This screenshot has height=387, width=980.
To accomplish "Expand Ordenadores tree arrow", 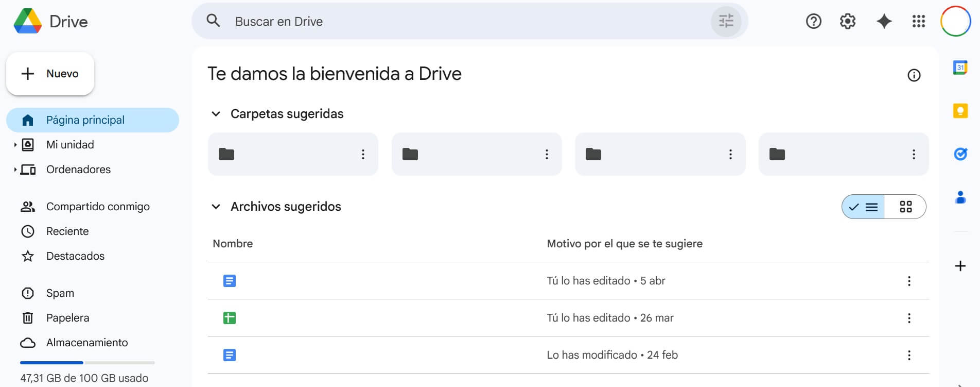I will [x=15, y=170].
